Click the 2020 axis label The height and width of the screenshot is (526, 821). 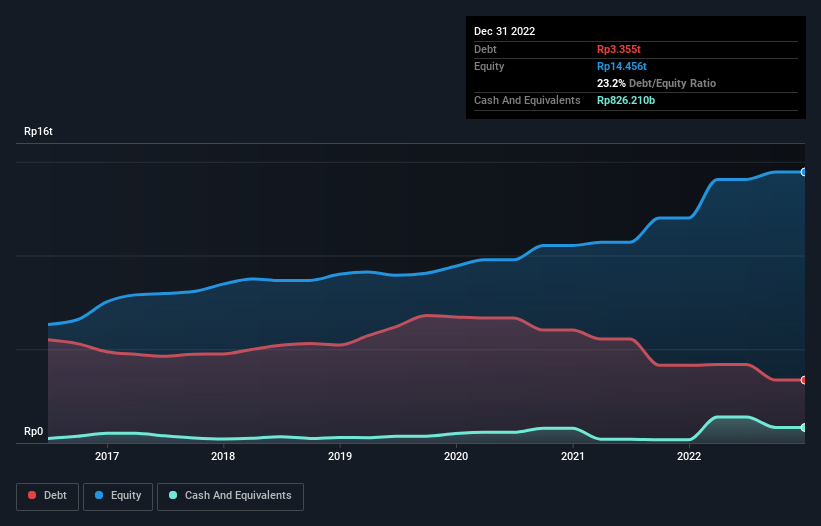pyautogui.click(x=456, y=456)
